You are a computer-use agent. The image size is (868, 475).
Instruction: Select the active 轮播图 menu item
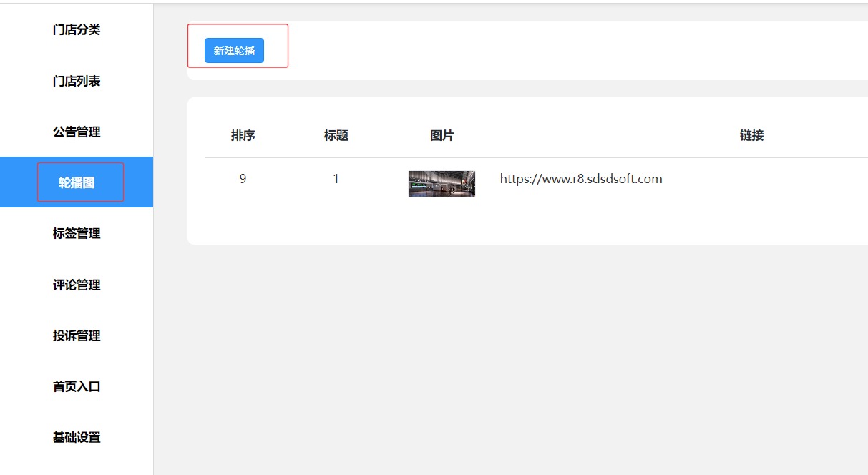pos(77,183)
